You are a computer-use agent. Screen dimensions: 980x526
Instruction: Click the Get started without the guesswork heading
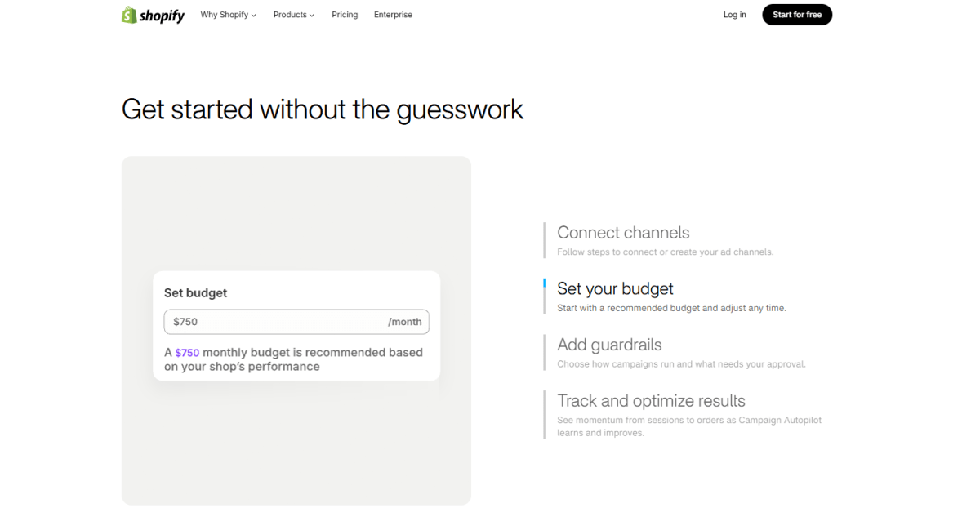click(323, 109)
